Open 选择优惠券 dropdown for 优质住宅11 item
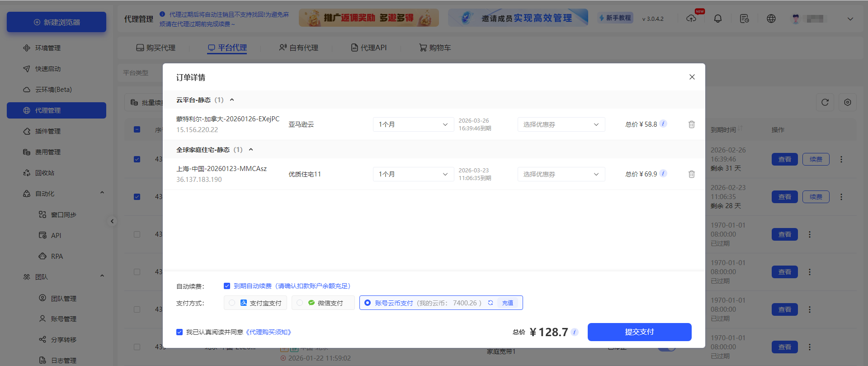This screenshot has width=868, height=366. tap(561, 174)
